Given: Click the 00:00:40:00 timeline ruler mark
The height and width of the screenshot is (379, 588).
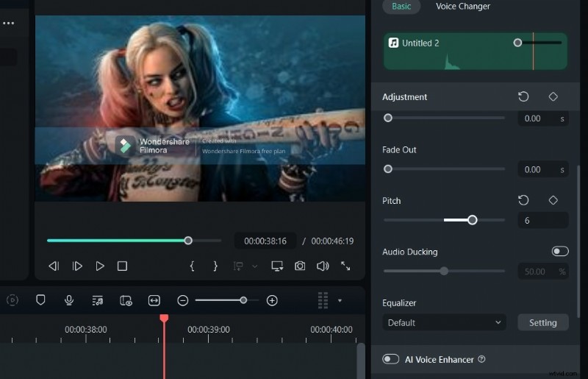Looking at the screenshot, I should click(x=331, y=330).
